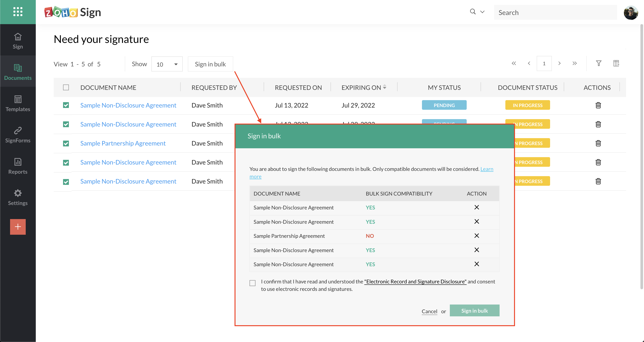
Task: Open the apps grid launcher icon
Action: 18,12
